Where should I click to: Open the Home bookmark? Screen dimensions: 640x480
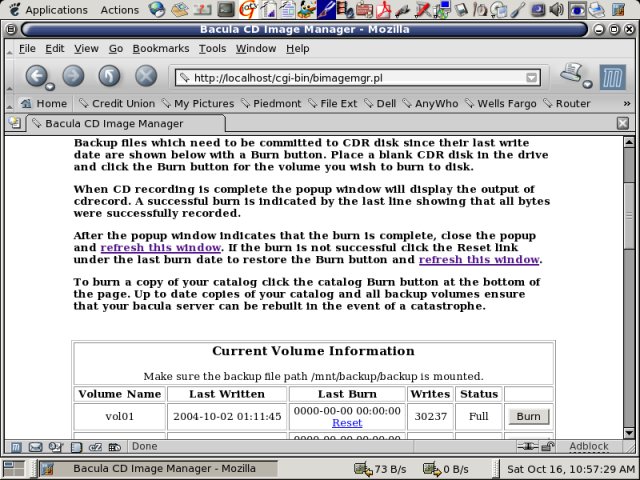coord(44,104)
